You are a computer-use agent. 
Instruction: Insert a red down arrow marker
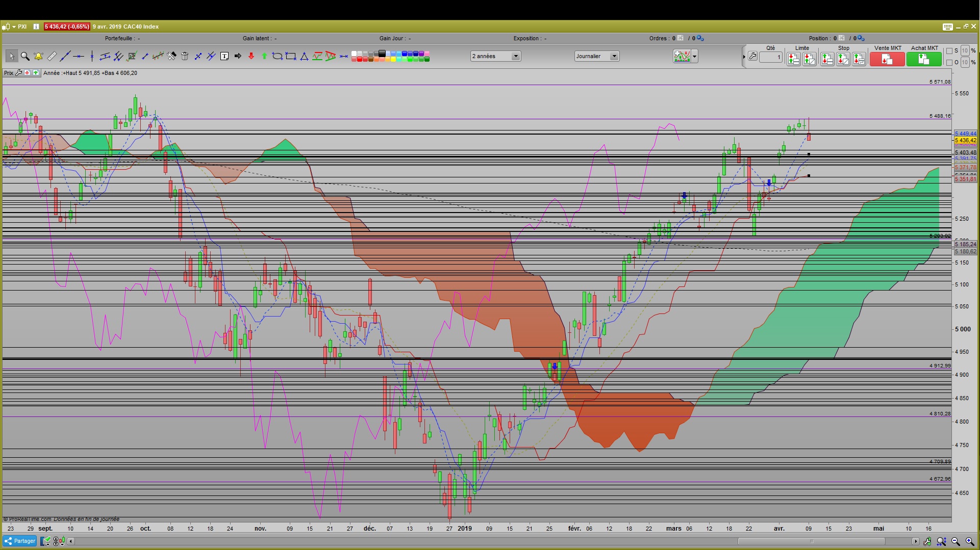(x=251, y=56)
